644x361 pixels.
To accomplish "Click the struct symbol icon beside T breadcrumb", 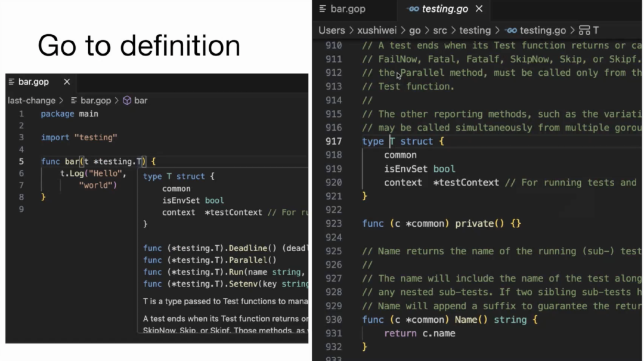I will [584, 30].
